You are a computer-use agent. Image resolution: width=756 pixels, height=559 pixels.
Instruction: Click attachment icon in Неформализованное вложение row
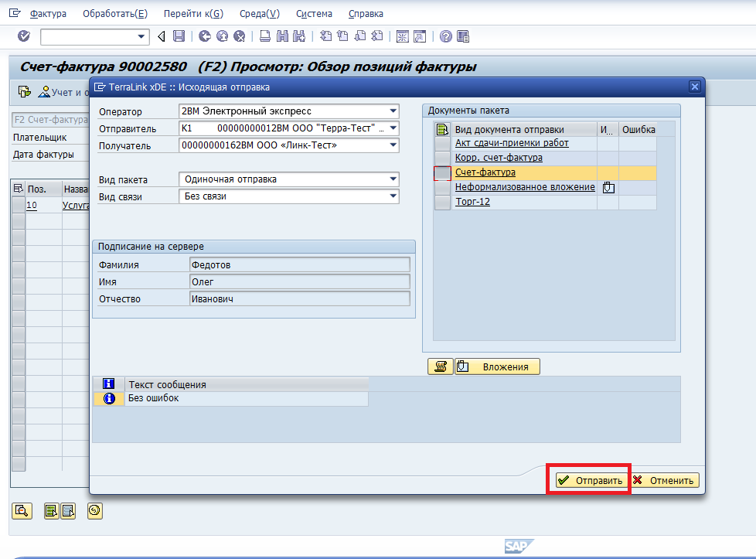pyautogui.click(x=608, y=187)
